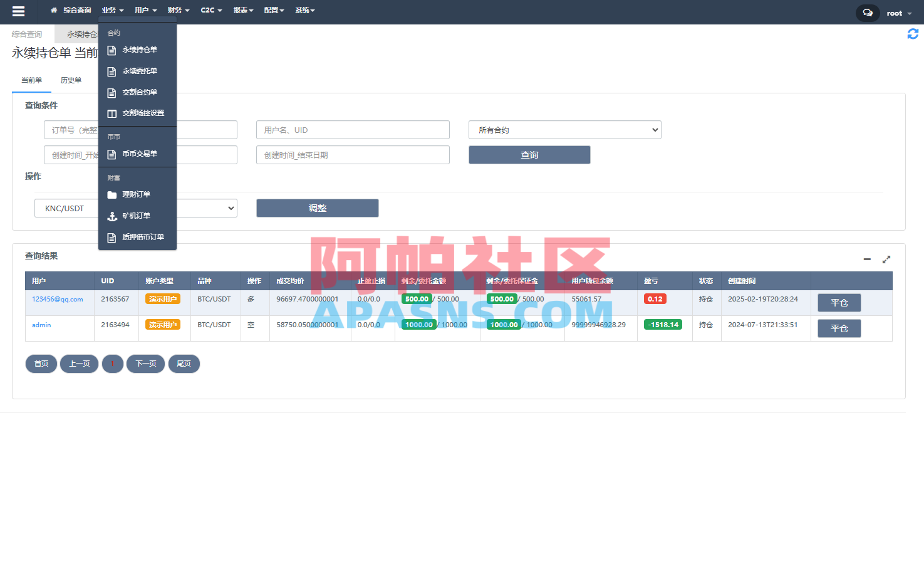
Task: Go to 下一页 next page
Action: point(146,364)
